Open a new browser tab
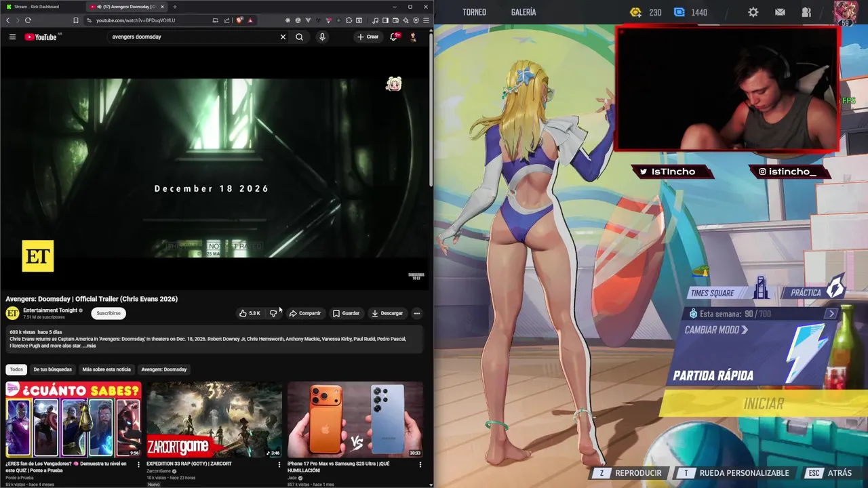This screenshot has width=868, height=488. click(x=174, y=7)
